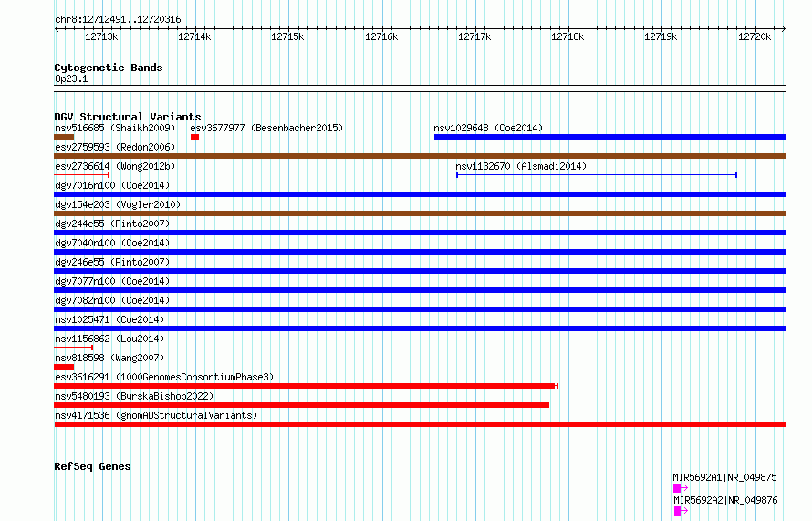Click the blue dgv244e55 variant bar
The width and height of the screenshot is (812, 521).
(x=420, y=233)
